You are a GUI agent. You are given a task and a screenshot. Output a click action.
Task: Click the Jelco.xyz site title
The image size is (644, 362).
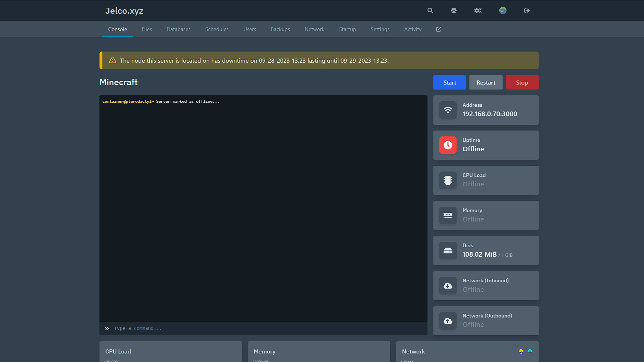point(124,11)
